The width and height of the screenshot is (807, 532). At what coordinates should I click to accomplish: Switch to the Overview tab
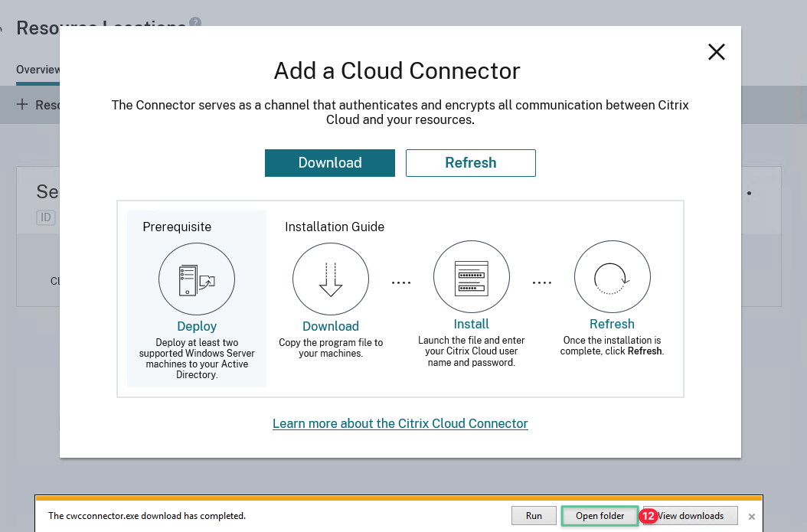[38, 70]
